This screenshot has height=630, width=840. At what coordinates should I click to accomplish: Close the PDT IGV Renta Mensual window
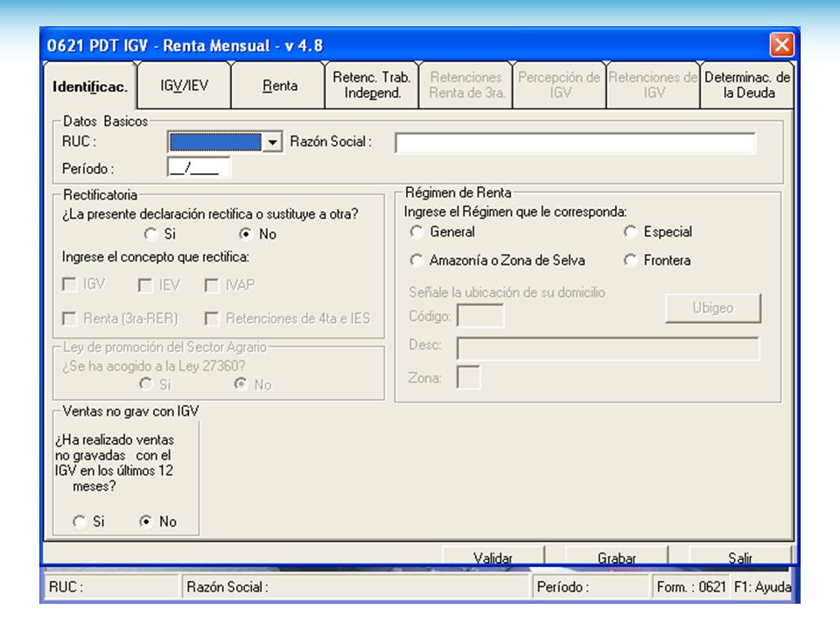tap(781, 45)
